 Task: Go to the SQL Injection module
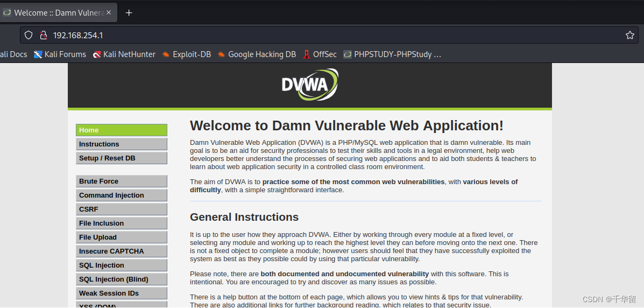(x=122, y=265)
